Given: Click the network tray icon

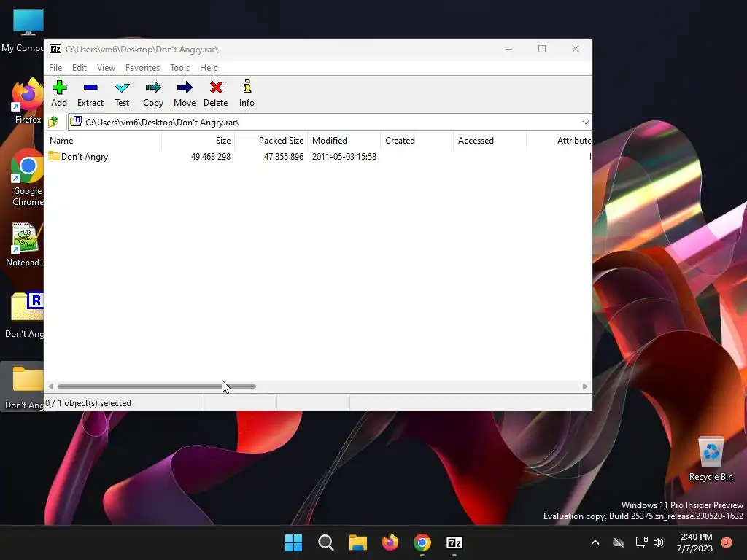Looking at the screenshot, I should (641, 542).
